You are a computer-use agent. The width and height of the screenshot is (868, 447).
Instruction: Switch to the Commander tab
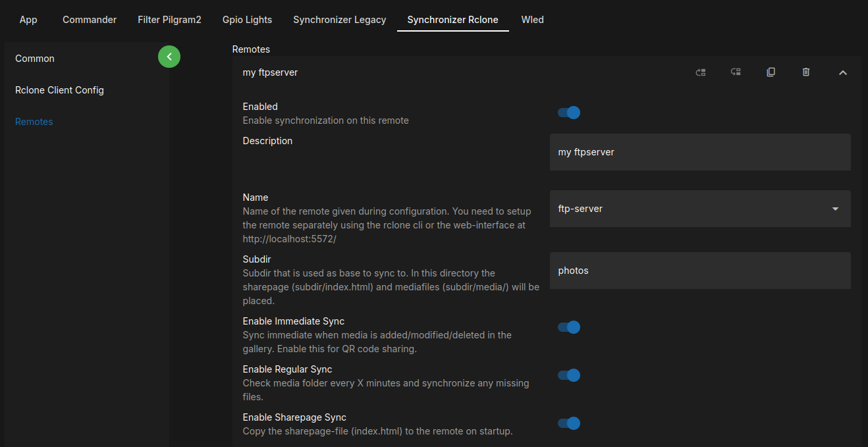89,20
